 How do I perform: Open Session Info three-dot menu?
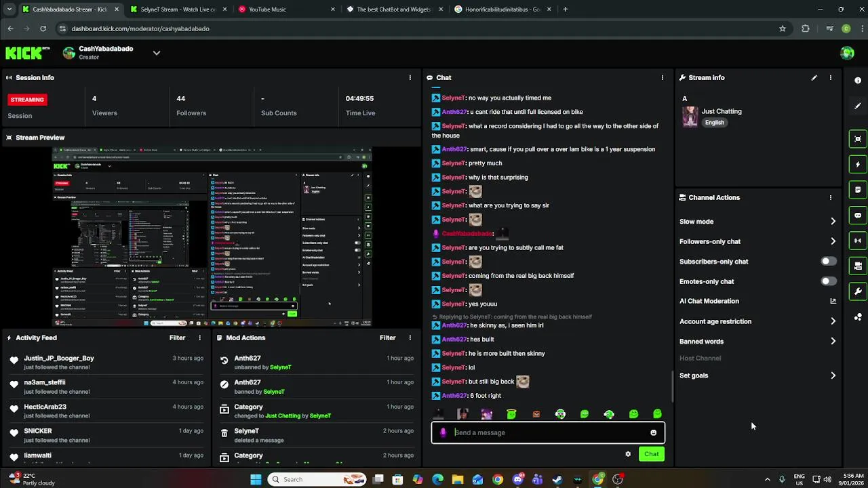pos(410,78)
